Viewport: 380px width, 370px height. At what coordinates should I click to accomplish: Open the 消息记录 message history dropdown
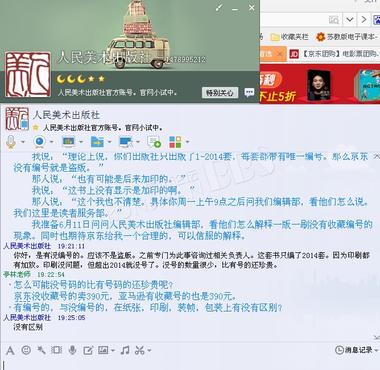[356, 350]
